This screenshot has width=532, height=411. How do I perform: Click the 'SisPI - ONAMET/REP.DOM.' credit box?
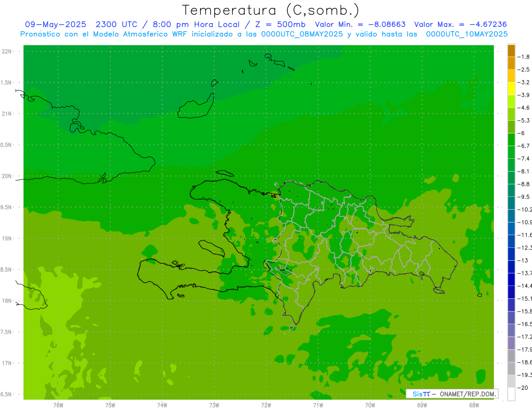click(x=452, y=394)
